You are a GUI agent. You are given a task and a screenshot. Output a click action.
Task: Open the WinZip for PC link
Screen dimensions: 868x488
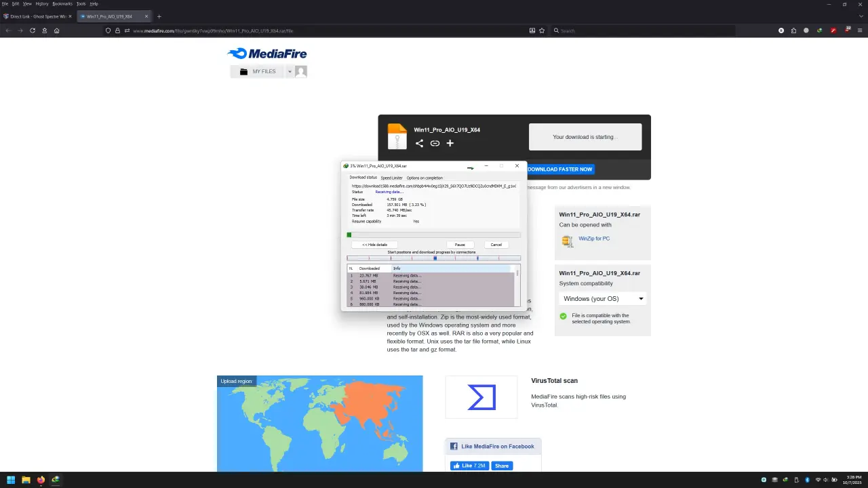(594, 239)
